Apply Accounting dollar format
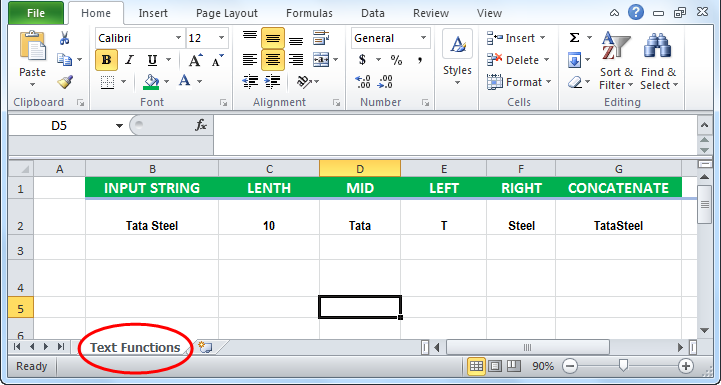Screen dimensions: 721x385 click(362, 60)
